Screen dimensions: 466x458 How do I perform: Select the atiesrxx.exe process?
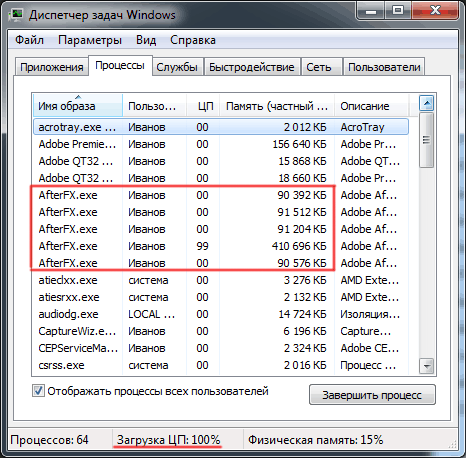(x=221, y=297)
